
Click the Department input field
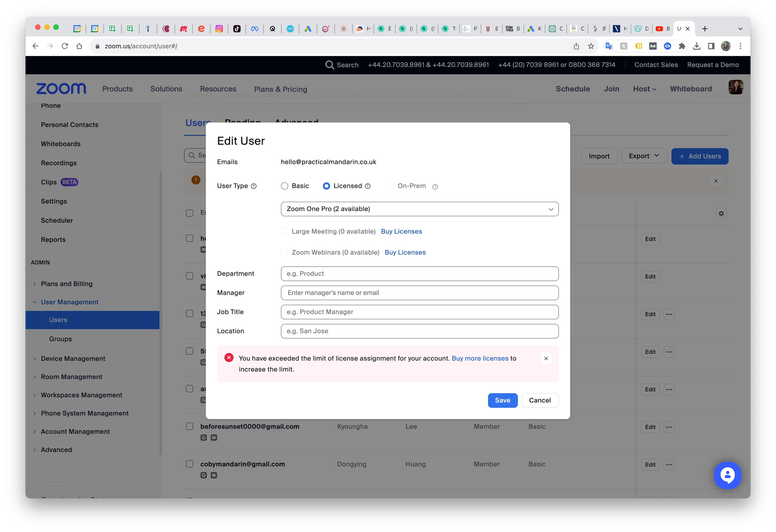click(419, 274)
